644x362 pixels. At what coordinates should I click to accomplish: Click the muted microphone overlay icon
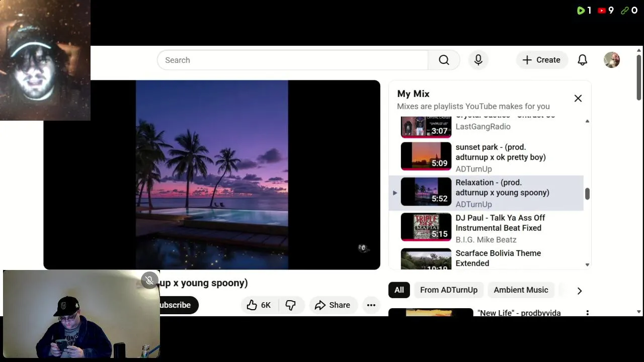click(149, 280)
